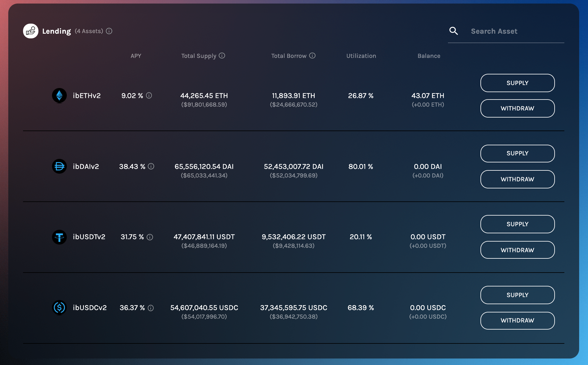
Task: Click the ibUSDTv2 Tether token icon
Action: pyautogui.click(x=59, y=237)
